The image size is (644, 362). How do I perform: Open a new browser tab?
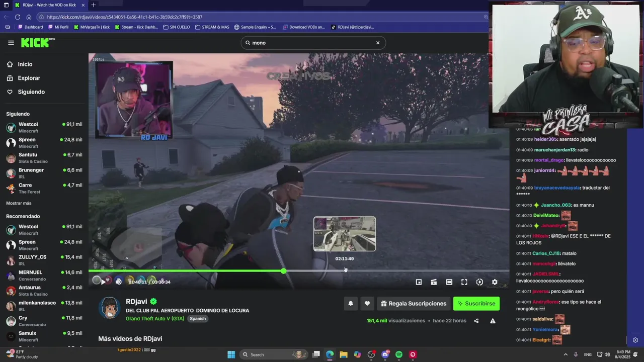point(94,5)
